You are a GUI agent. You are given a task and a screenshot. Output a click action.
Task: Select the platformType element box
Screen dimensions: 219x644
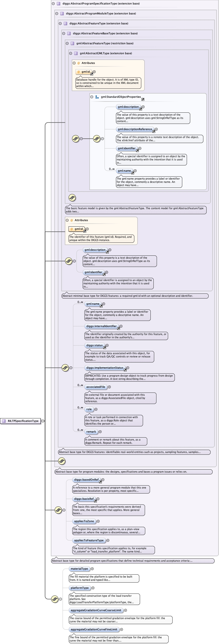tap(79, 588)
